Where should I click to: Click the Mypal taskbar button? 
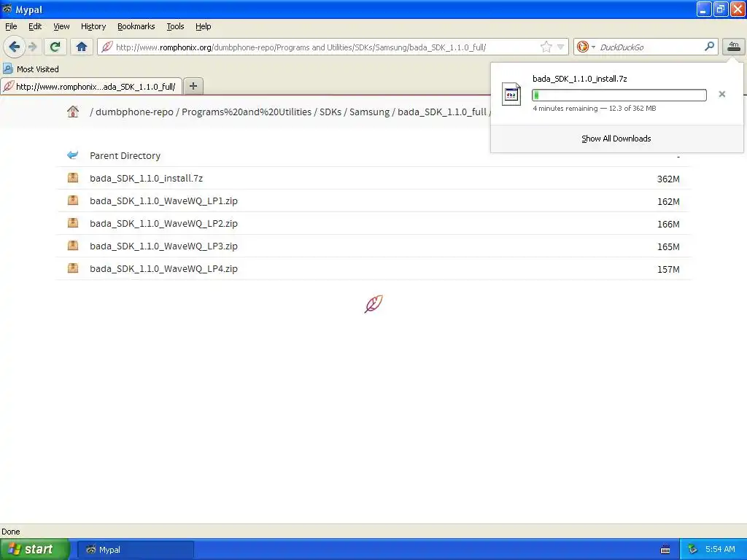(135, 550)
